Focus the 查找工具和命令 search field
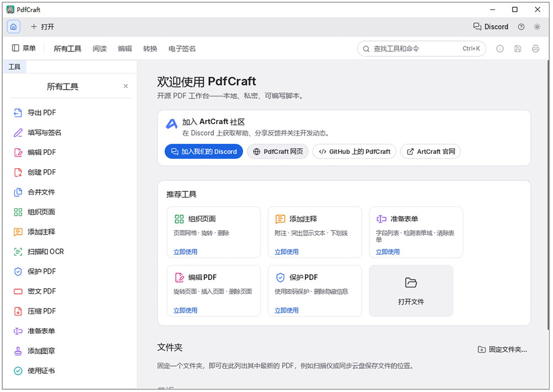Screen dimensions: 553x392 click(x=421, y=49)
